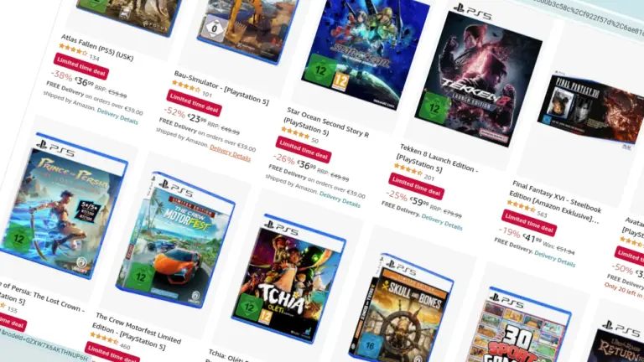Open the Atlas Fallen (PS5) (USK) title
The height and width of the screenshot is (362, 644).
coord(97,48)
